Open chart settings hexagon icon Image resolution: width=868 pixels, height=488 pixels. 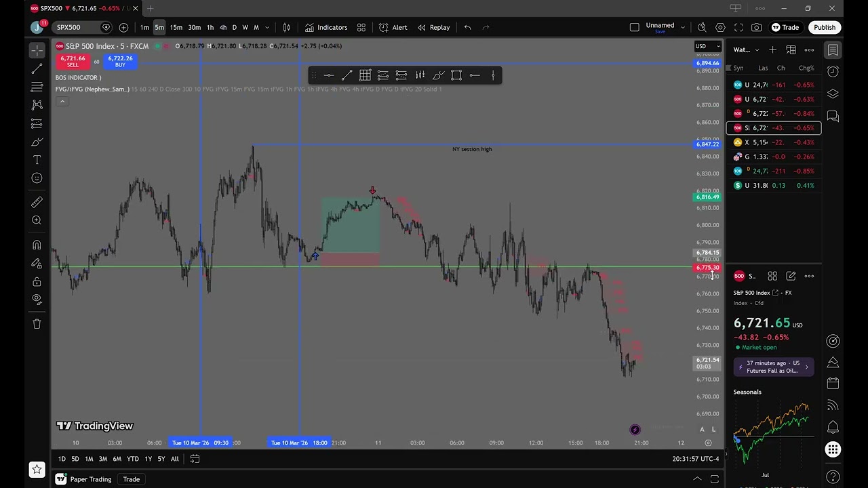pyautogui.click(x=720, y=28)
